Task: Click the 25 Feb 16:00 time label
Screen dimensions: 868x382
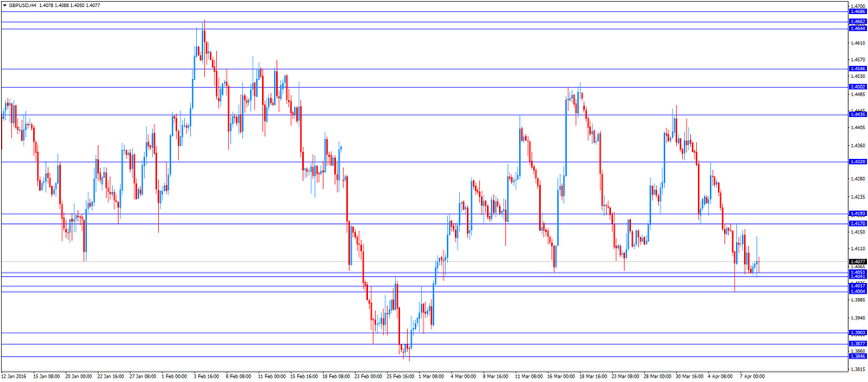Action: point(399,377)
